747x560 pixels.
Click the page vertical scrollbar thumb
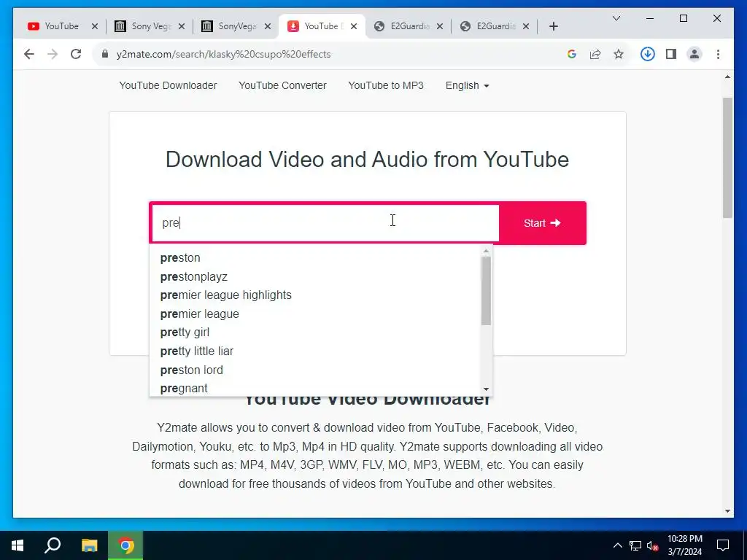727,157
